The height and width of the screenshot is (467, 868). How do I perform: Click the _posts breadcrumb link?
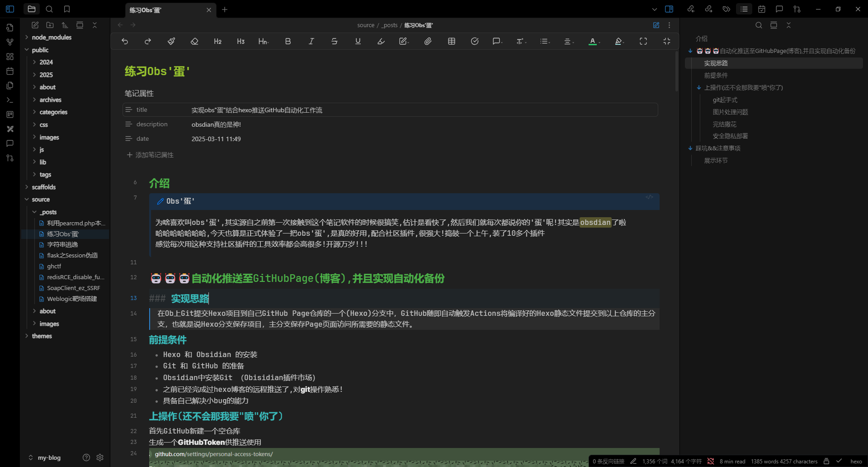point(390,25)
